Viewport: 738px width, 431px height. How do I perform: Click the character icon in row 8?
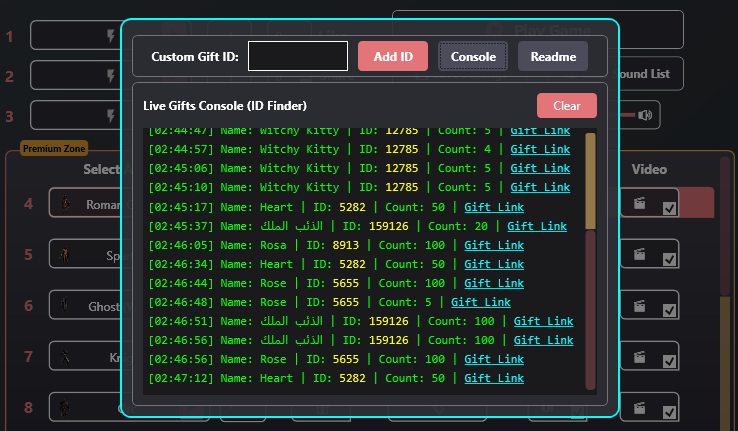pos(65,408)
